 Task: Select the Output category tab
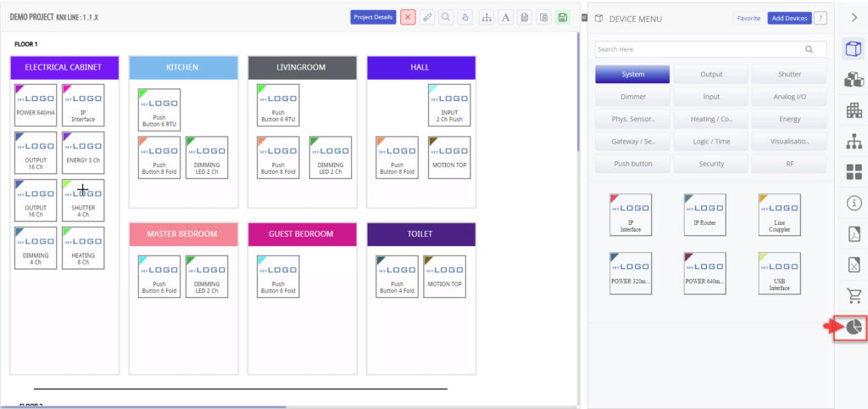point(711,75)
